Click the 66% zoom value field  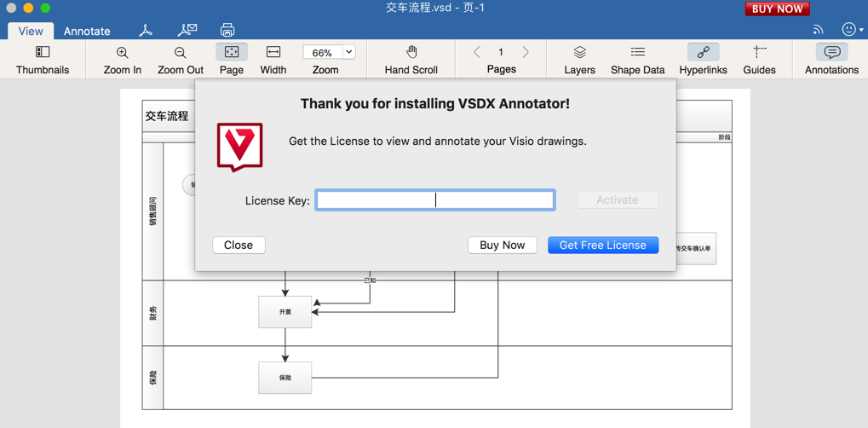point(323,53)
